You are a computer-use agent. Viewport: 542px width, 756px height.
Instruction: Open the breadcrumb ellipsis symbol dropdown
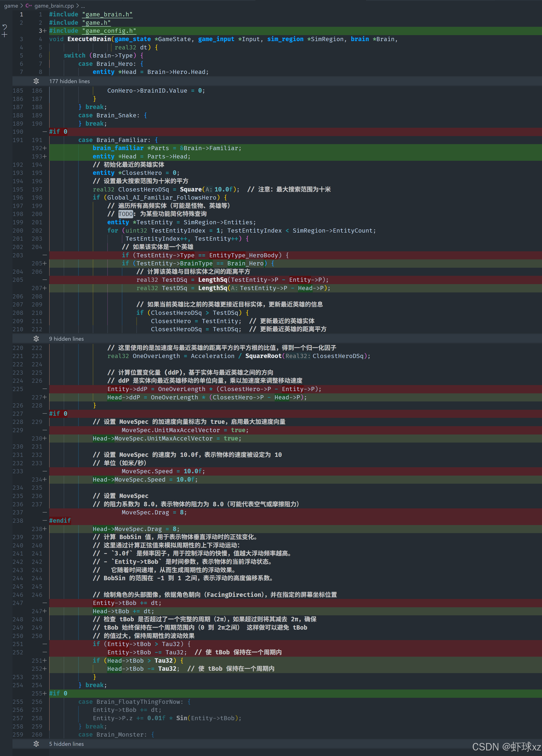click(x=83, y=6)
